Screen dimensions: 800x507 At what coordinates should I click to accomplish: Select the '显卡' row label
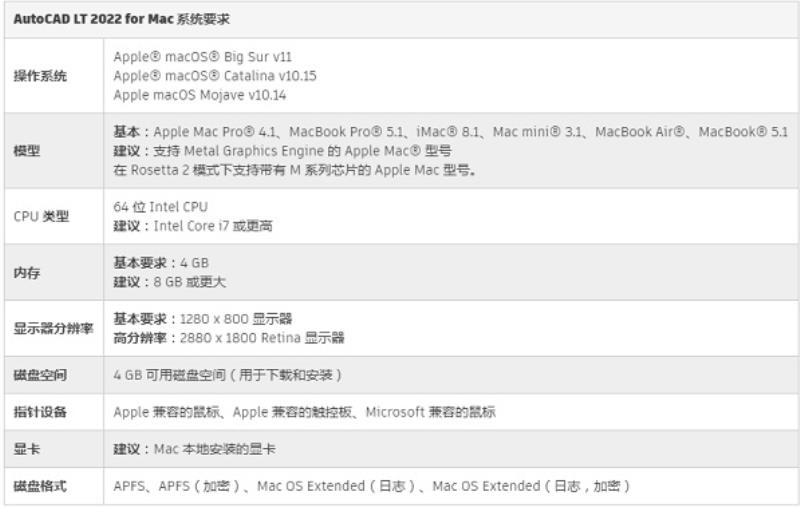tap(27, 449)
